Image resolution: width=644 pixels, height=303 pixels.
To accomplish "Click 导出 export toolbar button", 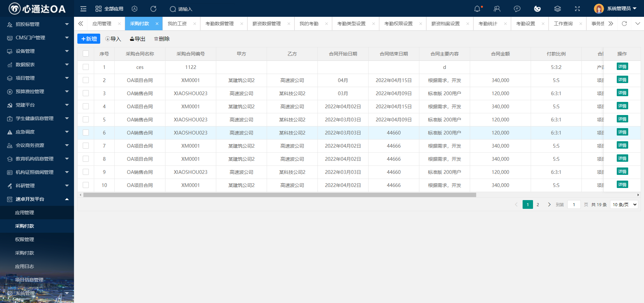I will pyautogui.click(x=138, y=39).
